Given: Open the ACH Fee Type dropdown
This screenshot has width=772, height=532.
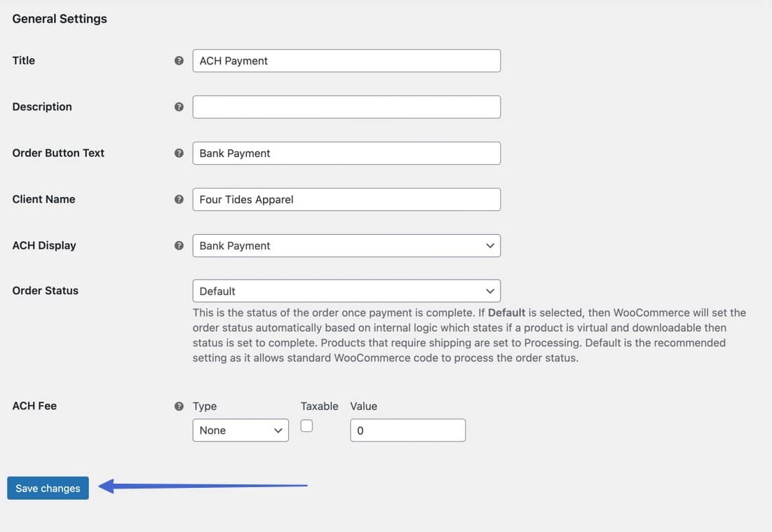Looking at the screenshot, I should coord(240,430).
